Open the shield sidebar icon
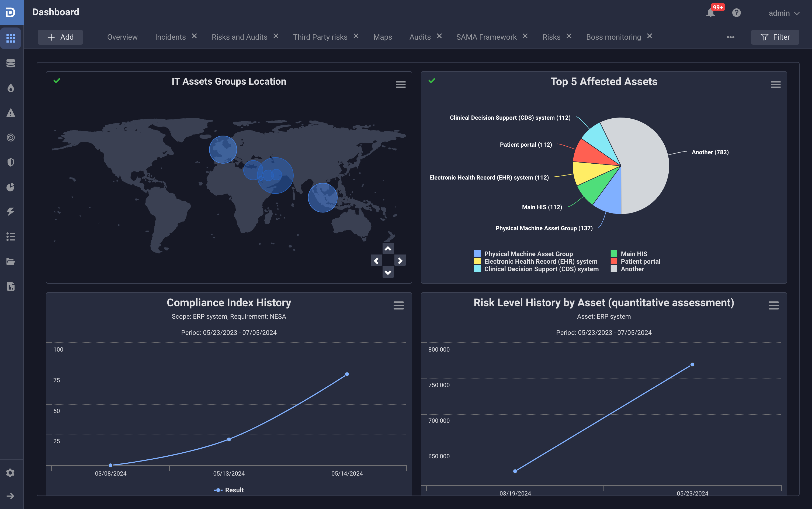This screenshot has height=509, width=812. tap(11, 162)
